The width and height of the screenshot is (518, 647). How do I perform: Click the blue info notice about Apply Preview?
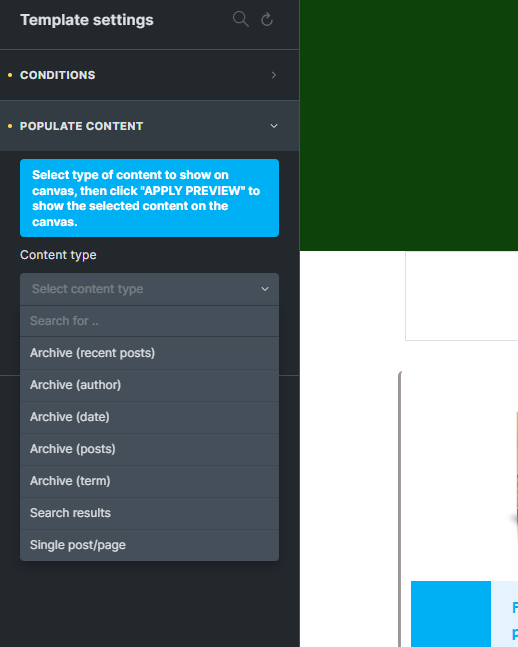(149, 198)
